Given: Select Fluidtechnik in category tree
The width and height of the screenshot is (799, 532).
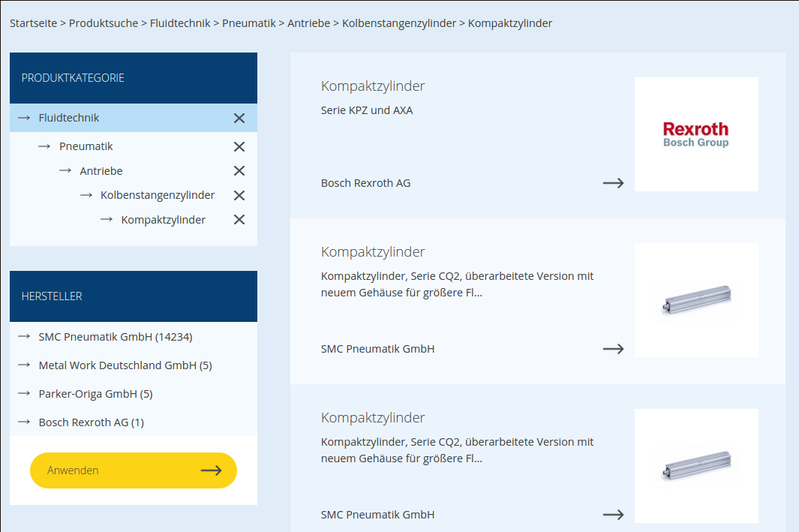Looking at the screenshot, I should click(x=69, y=118).
